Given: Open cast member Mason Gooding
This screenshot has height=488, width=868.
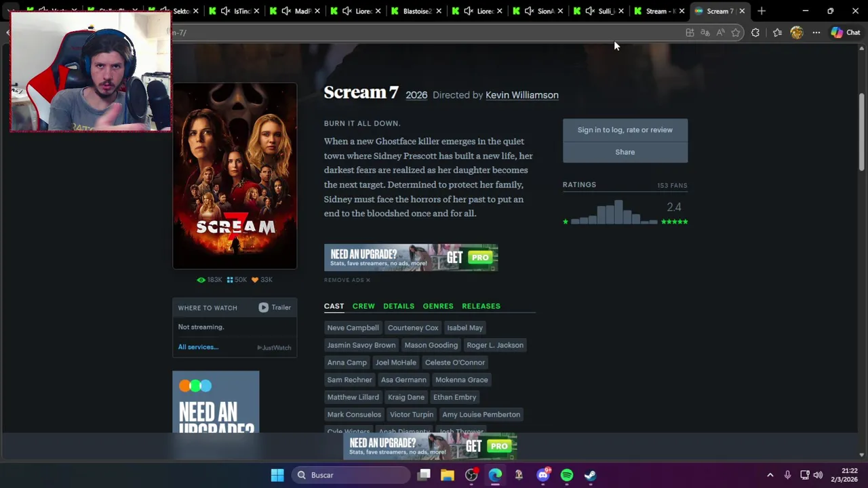Looking at the screenshot, I should pos(431,346).
